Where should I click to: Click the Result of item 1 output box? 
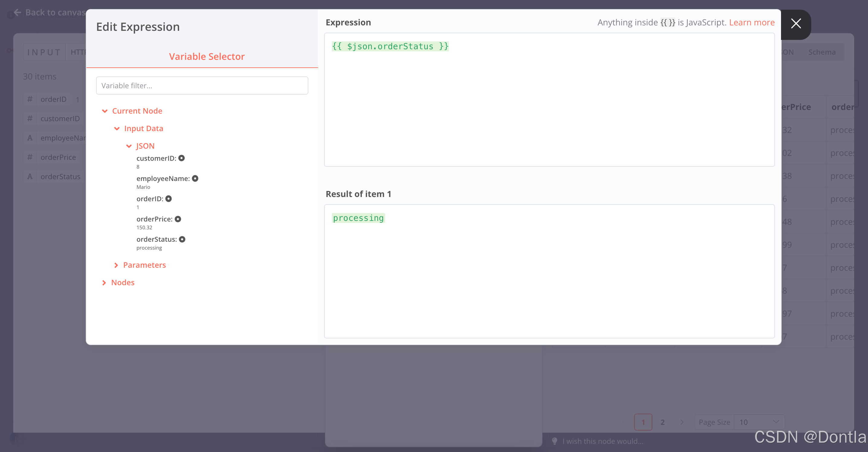(x=549, y=271)
